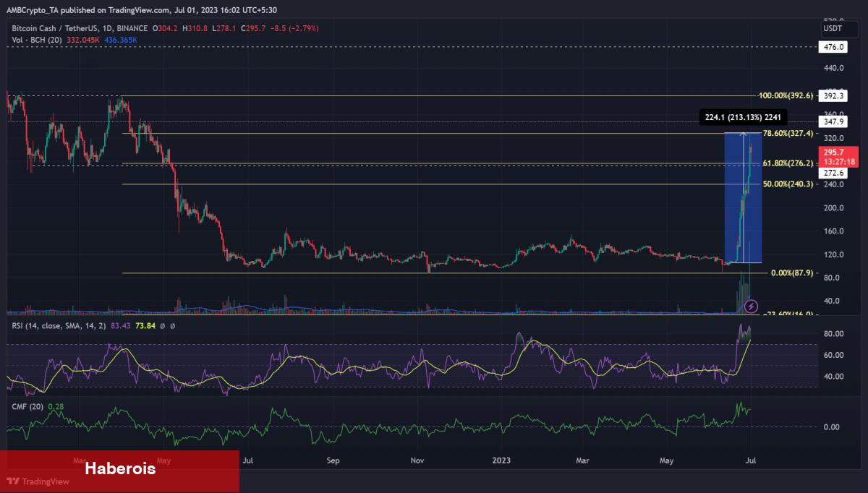Click the RSI 40.00 axis value
The image size is (868, 493).
(834, 377)
